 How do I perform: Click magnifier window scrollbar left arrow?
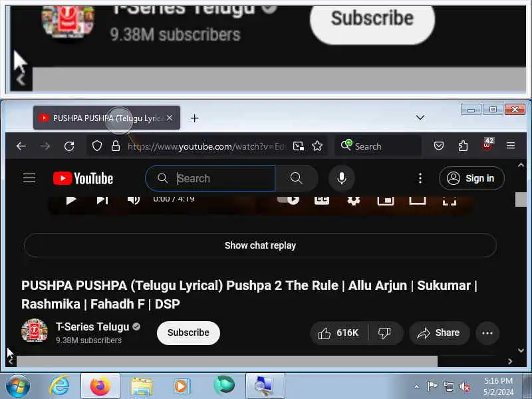click(x=21, y=80)
